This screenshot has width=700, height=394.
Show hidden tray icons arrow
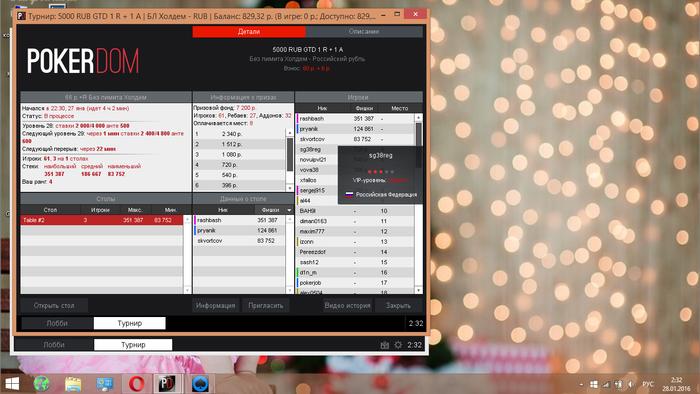tap(581, 384)
